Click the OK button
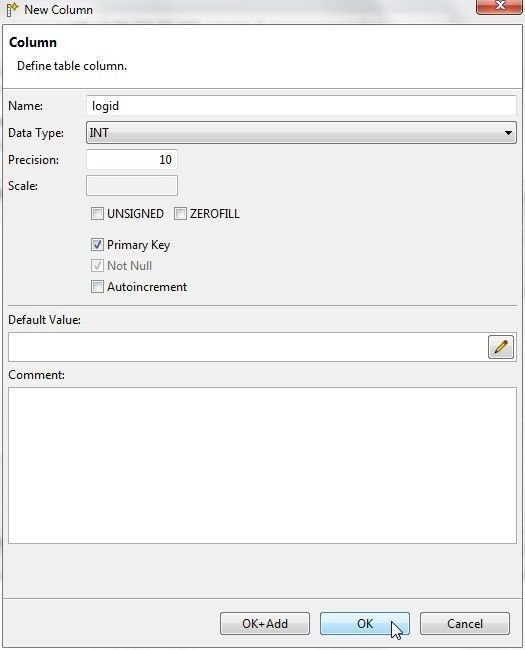 (365, 623)
